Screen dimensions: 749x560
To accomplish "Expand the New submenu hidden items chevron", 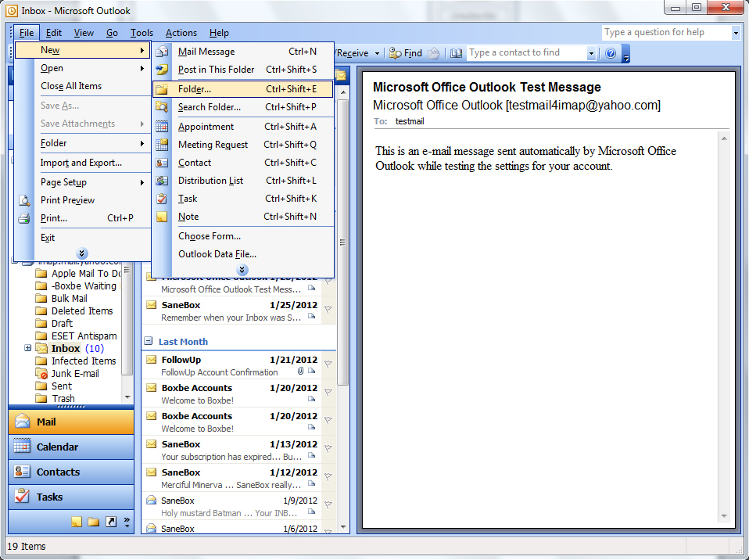I will pyautogui.click(x=242, y=270).
